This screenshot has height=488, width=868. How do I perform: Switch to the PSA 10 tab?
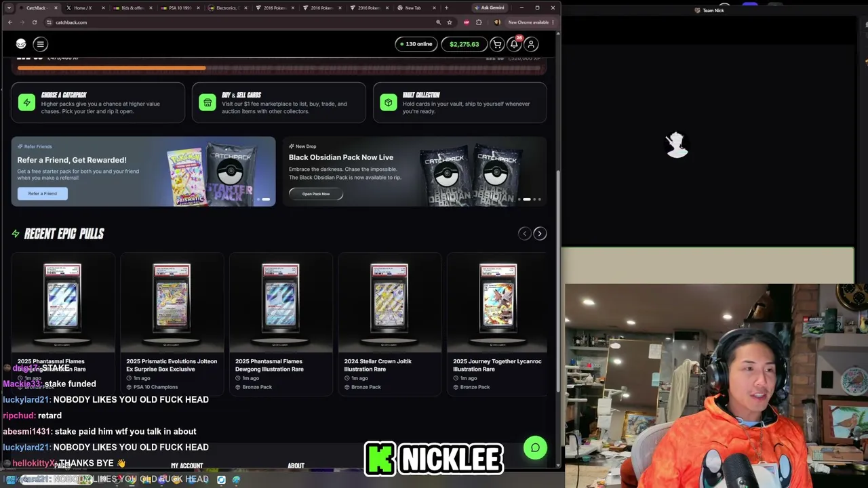(x=180, y=8)
